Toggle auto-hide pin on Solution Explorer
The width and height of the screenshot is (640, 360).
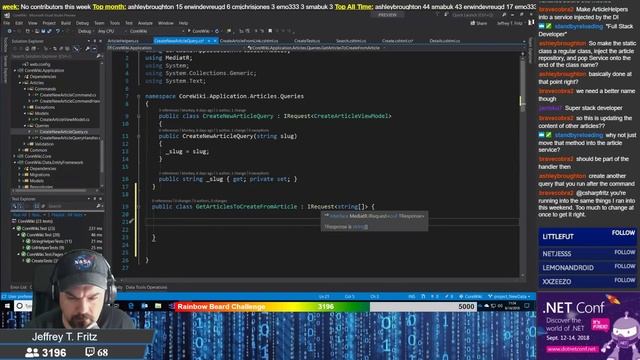click(95, 41)
